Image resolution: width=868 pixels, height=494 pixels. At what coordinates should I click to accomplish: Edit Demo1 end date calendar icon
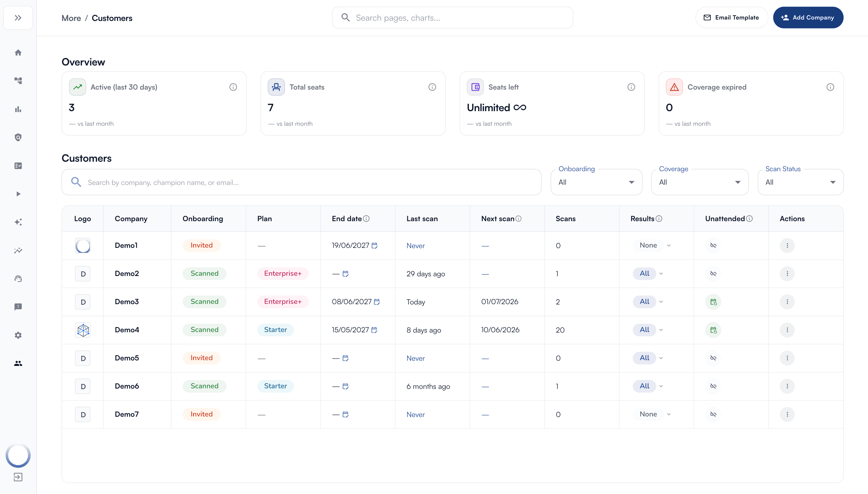click(375, 245)
